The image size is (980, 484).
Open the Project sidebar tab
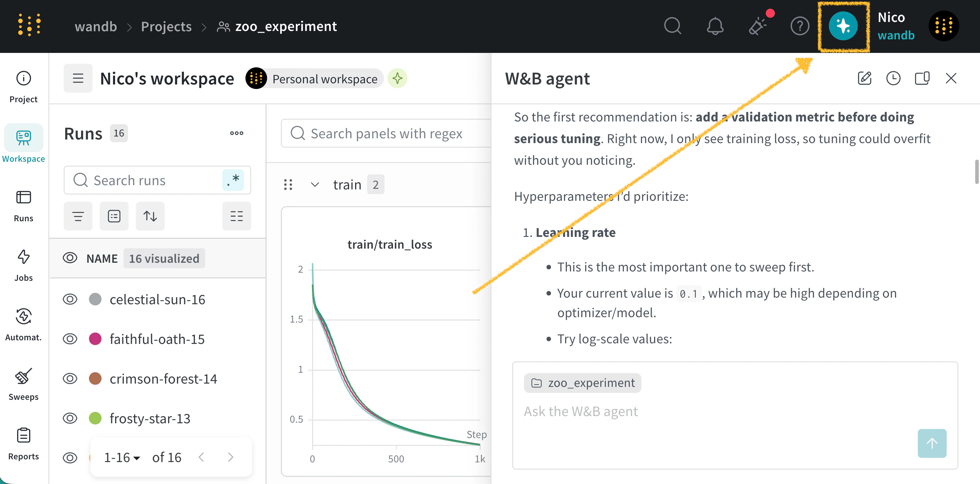coord(24,87)
